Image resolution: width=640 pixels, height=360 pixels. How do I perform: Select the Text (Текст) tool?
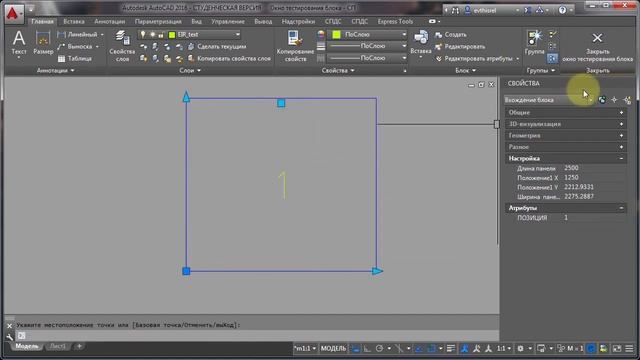pyautogui.click(x=19, y=43)
